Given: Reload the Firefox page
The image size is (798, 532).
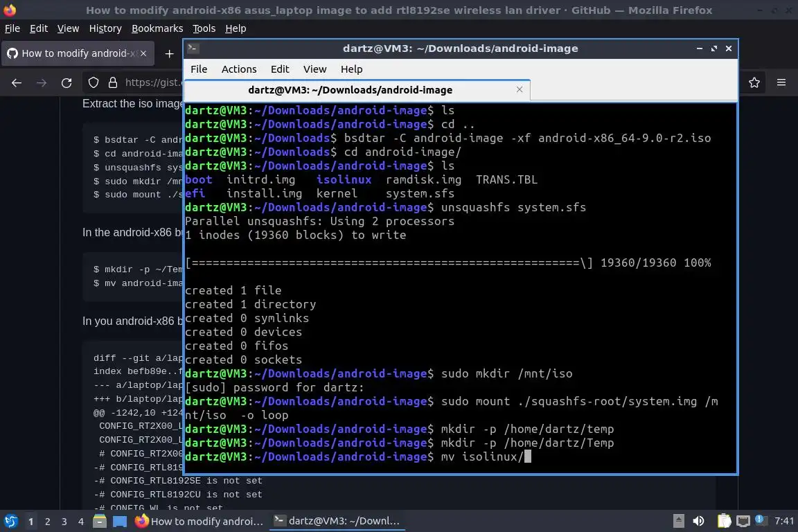Looking at the screenshot, I should 66,82.
